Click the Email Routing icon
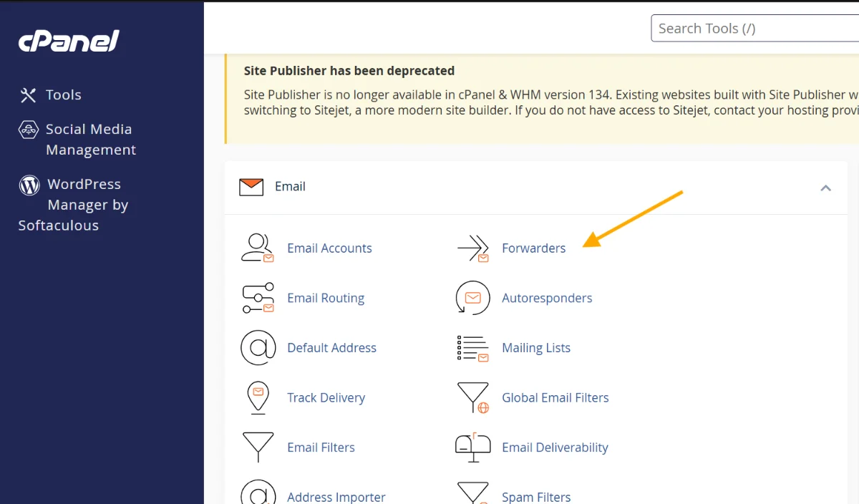Screen dimensions: 859x504 point(258,298)
